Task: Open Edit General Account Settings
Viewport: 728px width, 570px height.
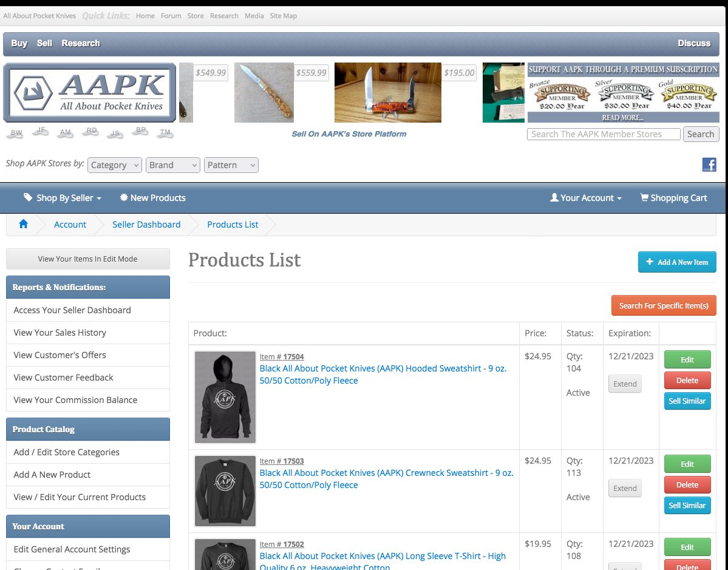Action: [88, 549]
